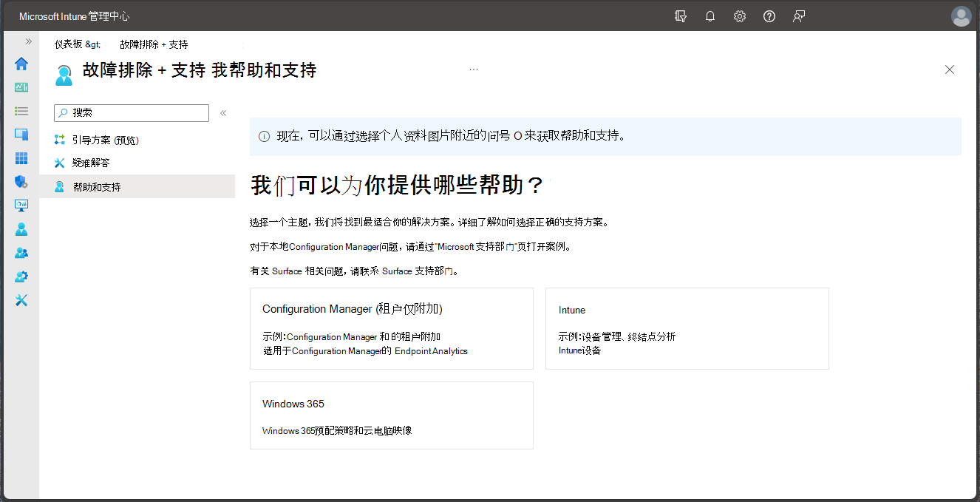The height and width of the screenshot is (502, 980).
Task: Open the more options ellipsis beside title
Action: tap(474, 69)
